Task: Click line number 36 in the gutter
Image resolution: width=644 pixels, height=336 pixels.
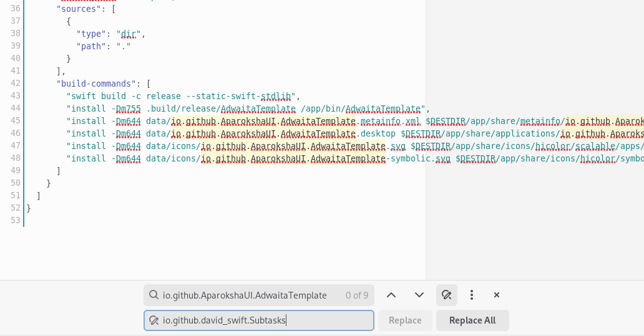Action: point(16,8)
